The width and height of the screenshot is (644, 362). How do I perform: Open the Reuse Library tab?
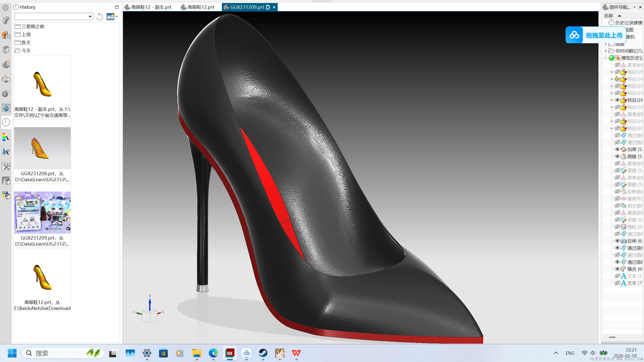point(6,50)
